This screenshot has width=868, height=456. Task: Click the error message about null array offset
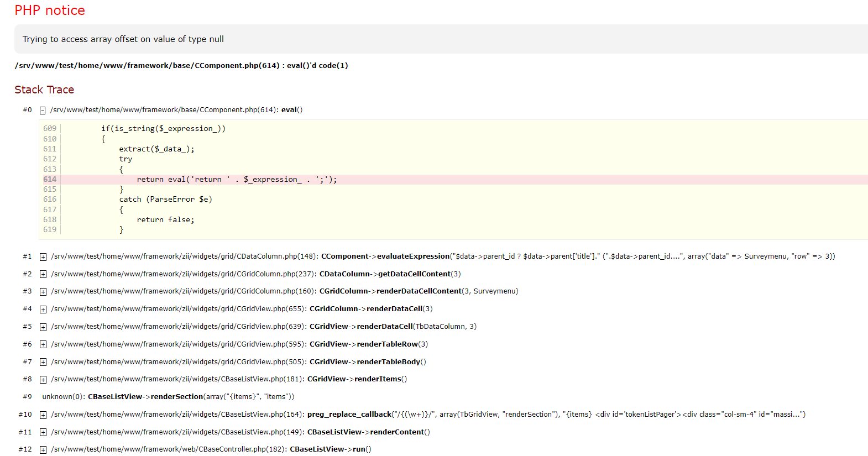[x=123, y=39]
